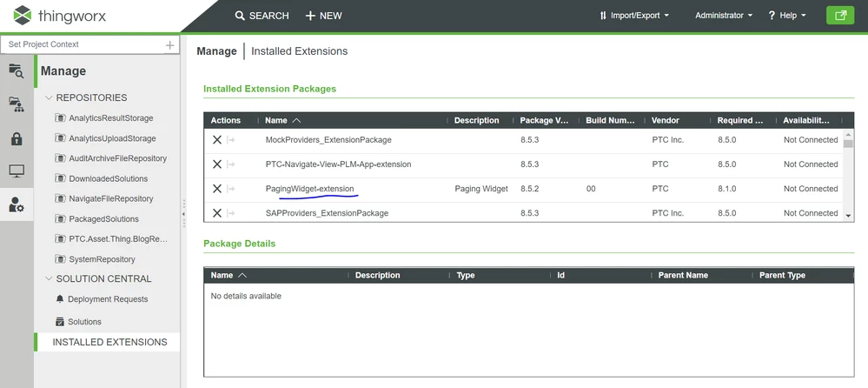Screen dimensions: 868x388
Task: Open the Browse folder-search sidebar icon
Action: 17,70
